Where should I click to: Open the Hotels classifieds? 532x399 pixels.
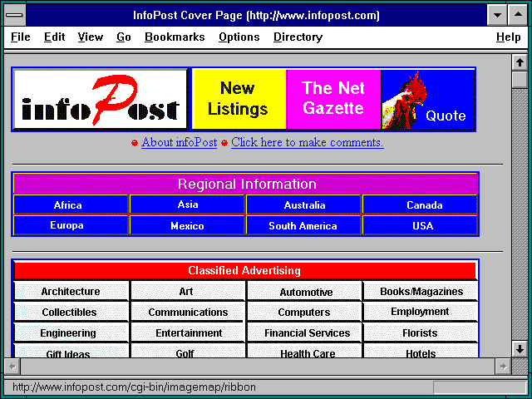pyautogui.click(x=421, y=352)
